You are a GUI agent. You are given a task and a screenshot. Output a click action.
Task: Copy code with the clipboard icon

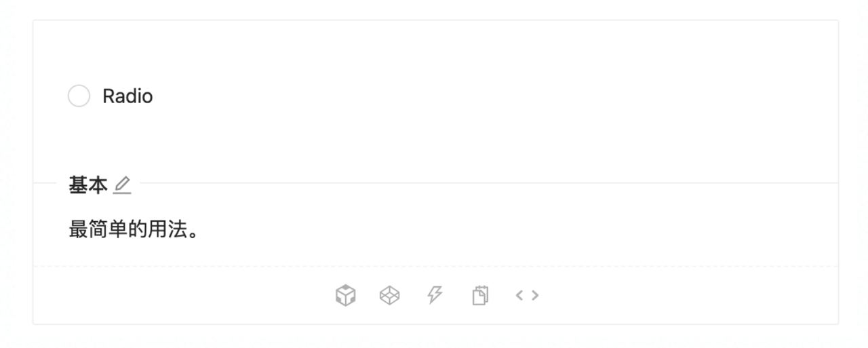coord(480,295)
